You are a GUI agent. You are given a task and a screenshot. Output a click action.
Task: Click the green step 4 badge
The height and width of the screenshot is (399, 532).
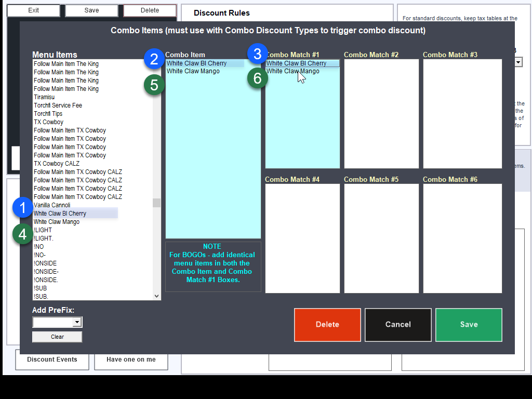pyautogui.click(x=22, y=235)
